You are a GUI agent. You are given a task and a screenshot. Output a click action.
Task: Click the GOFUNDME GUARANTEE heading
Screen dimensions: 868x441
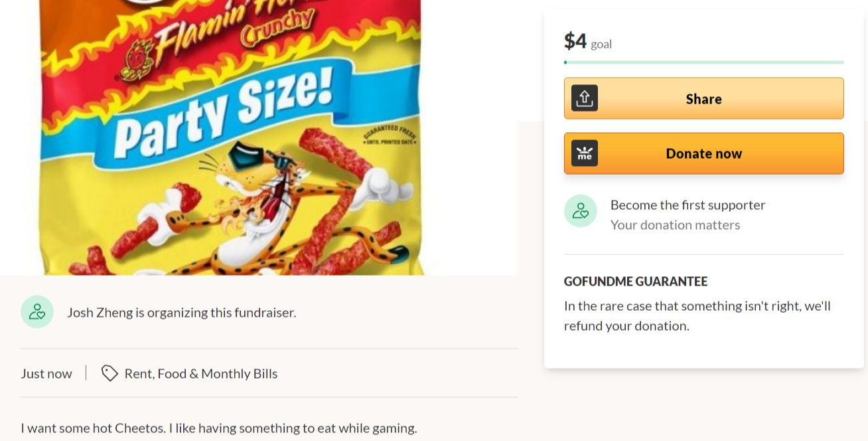pos(636,282)
